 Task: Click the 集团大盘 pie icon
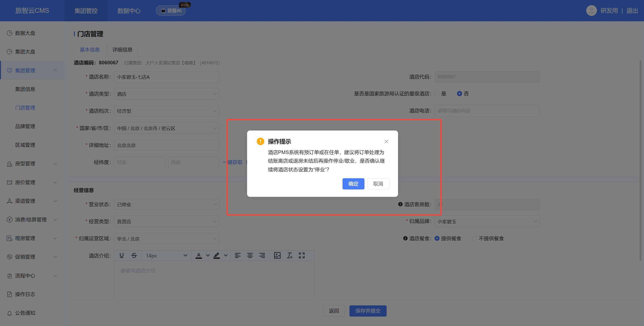[9, 52]
